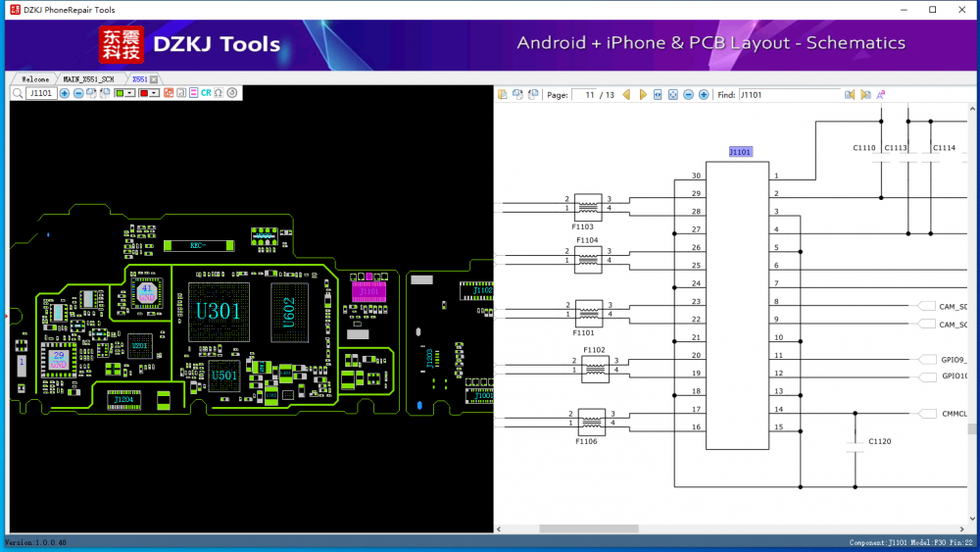The width and height of the screenshot is (980, 552).
Task: Click the zoom in icon in PCB toolbar
Action: (65, 93)
